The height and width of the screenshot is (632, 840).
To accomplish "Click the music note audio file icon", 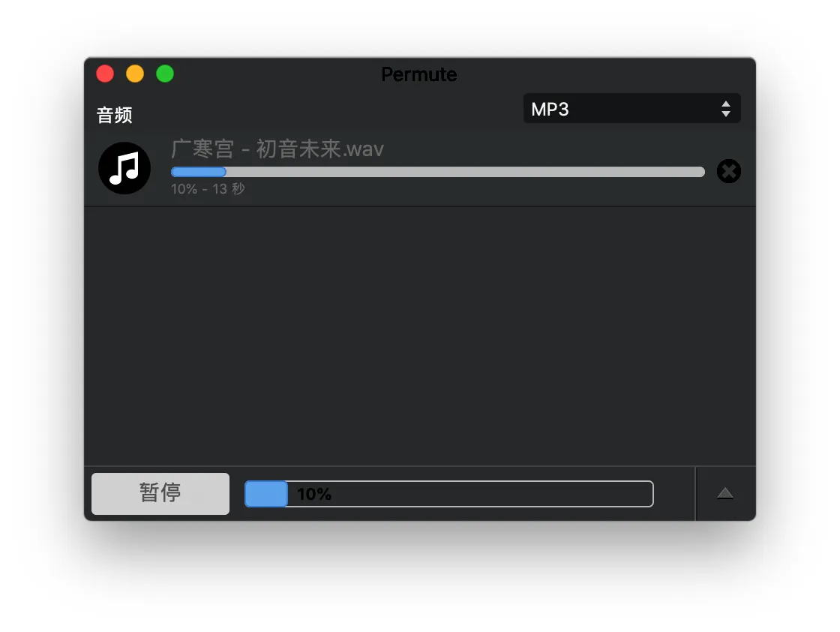I will tap(124, 168).
